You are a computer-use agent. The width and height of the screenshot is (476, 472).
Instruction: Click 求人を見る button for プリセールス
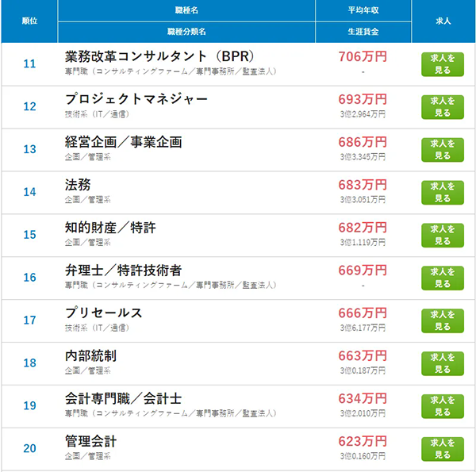point(443,320)
